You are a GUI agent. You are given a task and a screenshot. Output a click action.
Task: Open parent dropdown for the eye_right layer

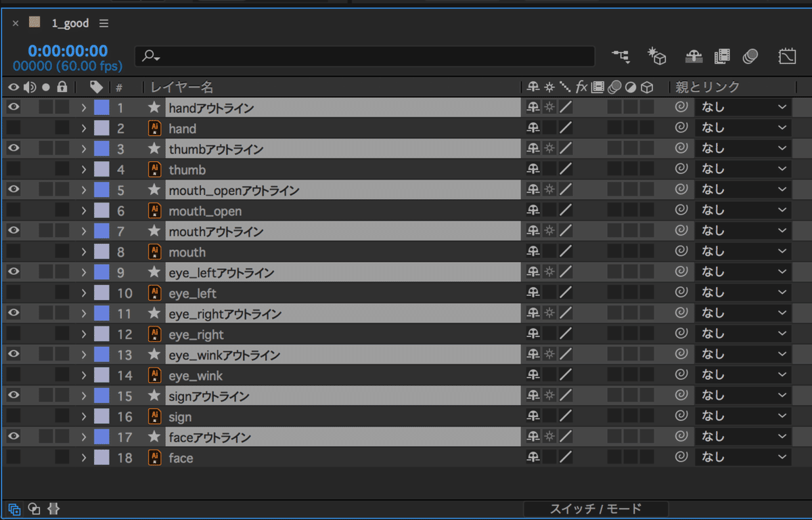[743, 334]
